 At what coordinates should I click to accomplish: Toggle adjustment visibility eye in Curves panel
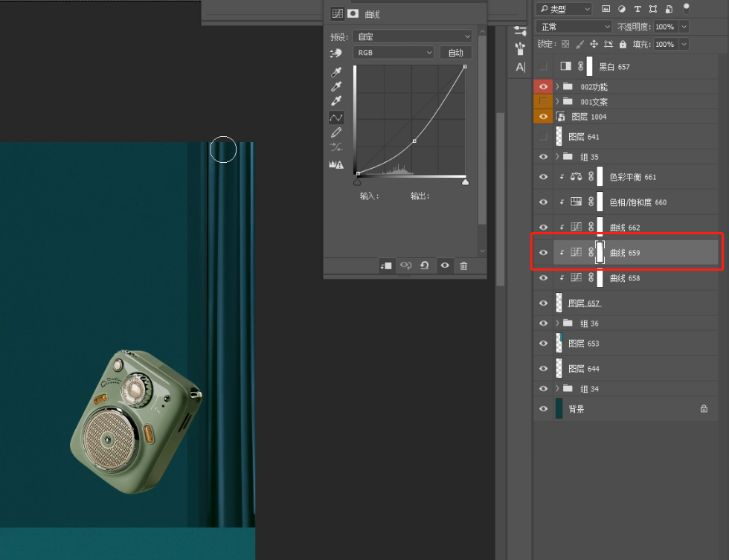445,265
